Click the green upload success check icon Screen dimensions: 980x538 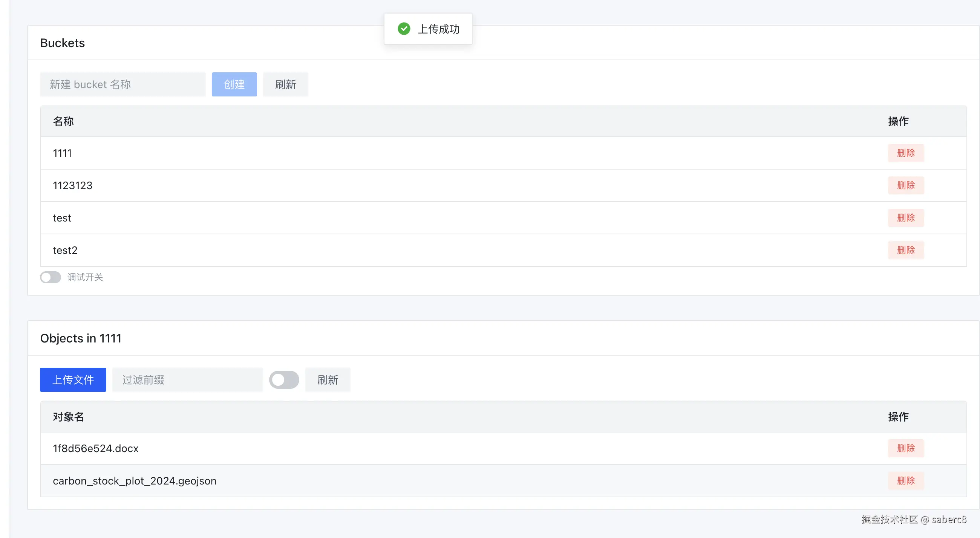point(404,29)
